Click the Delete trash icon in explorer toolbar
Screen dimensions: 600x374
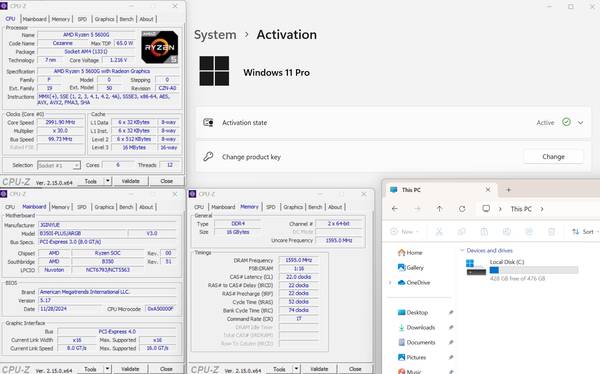[551, 232]
